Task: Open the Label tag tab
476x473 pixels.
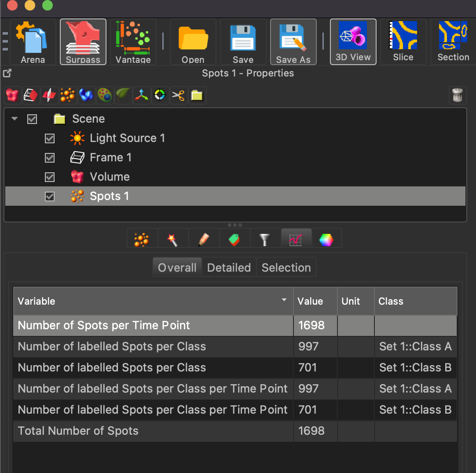Action: click(x=234, y=240)
